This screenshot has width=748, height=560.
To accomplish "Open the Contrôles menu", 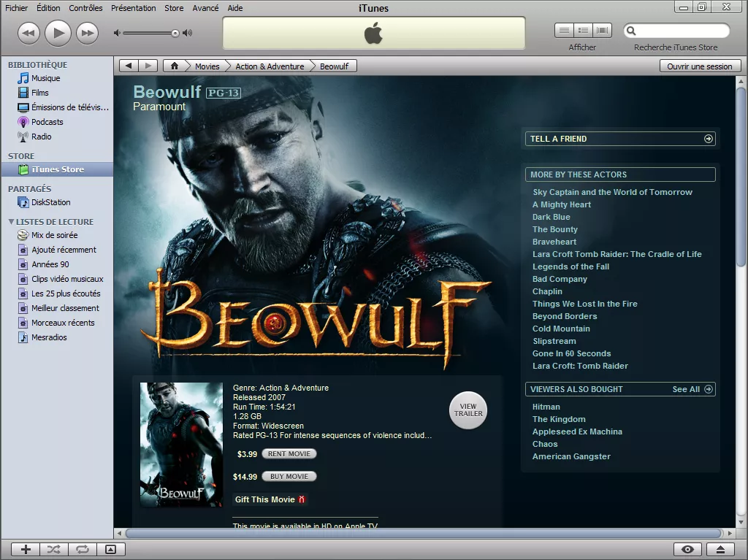I will tap(85, 8).
